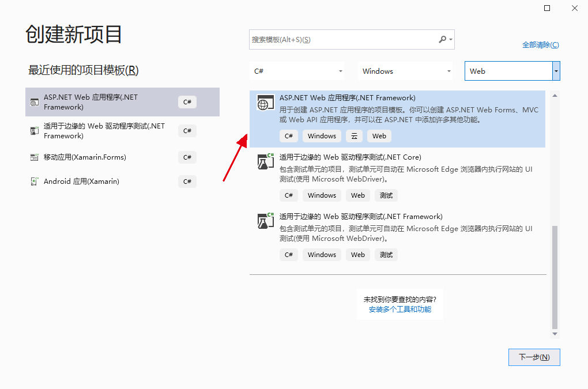Select the Web tag on the .NET Framework test template
This screenshot has width=588, height=389.
tap(357, 254)
